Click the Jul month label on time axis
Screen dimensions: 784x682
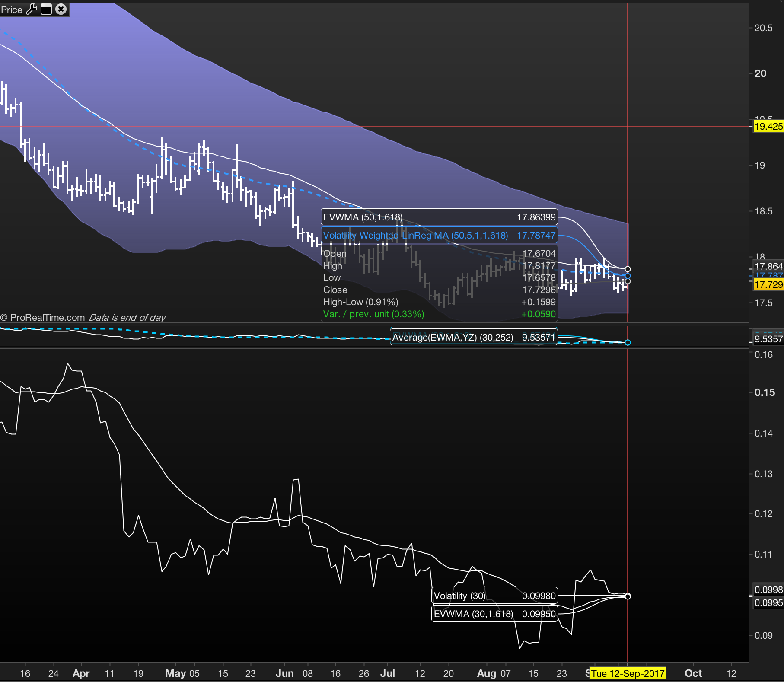[388, 673]
